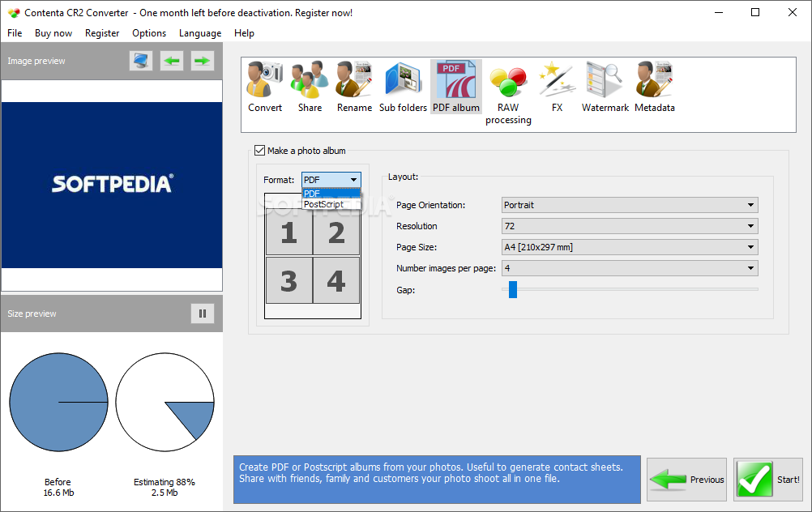Screen dimensions: 812x512
Task: Click the Before size pie chart
Action: (x=58, y=403)
